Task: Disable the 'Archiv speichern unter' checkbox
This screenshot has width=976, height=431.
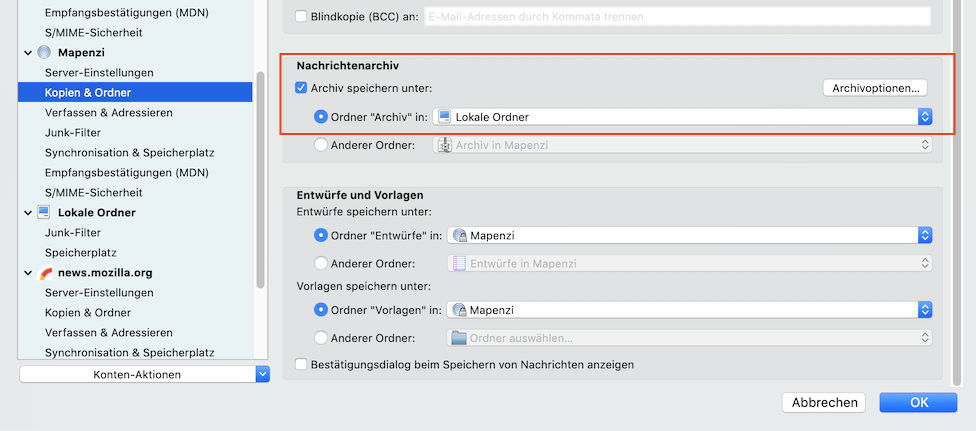Action: [x=301, y=88]
